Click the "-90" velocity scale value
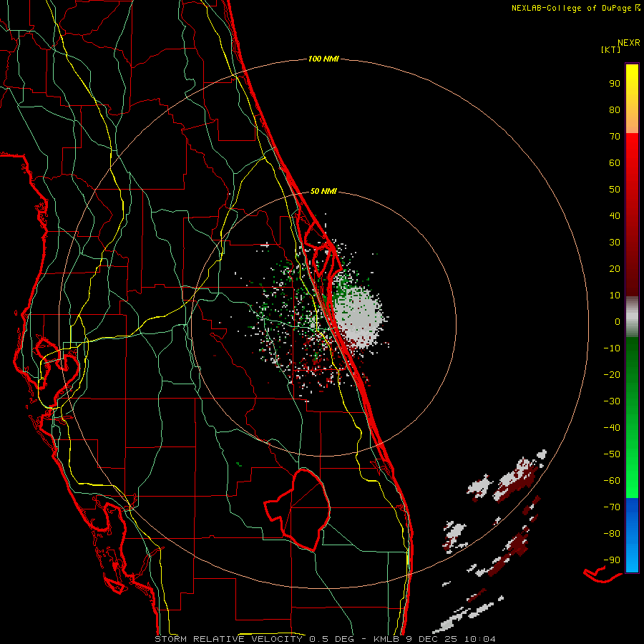 click(612, 560)
